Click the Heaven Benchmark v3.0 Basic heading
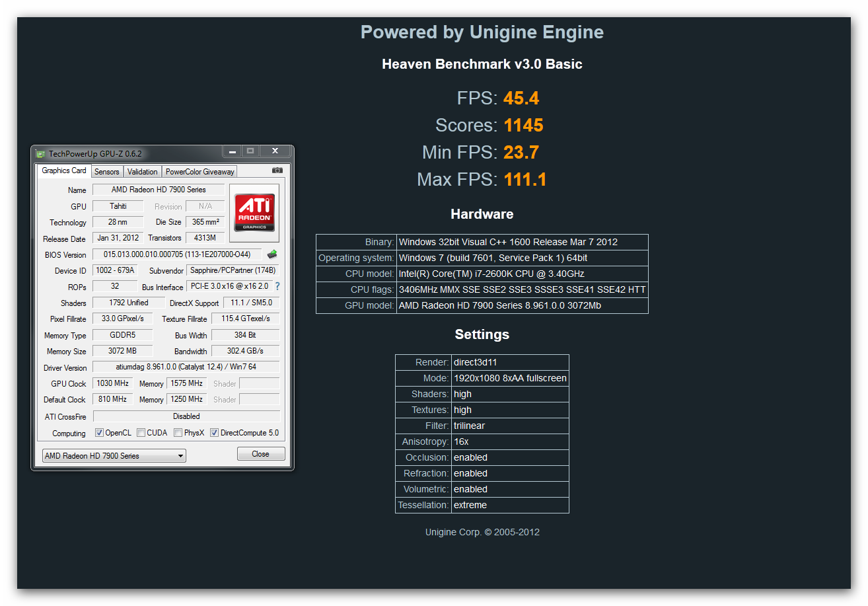868x606 pixels. click(482, 64)
